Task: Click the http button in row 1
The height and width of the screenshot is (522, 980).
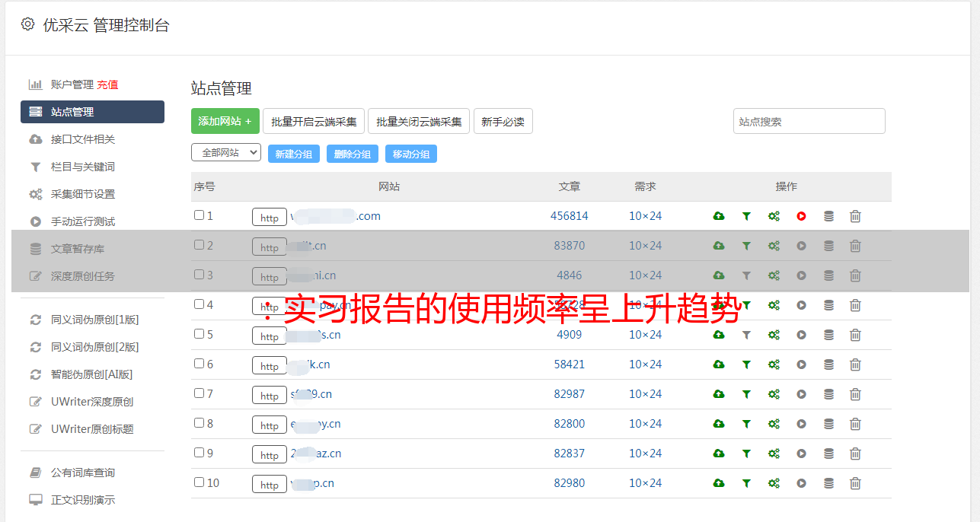Action: (270, 217)
